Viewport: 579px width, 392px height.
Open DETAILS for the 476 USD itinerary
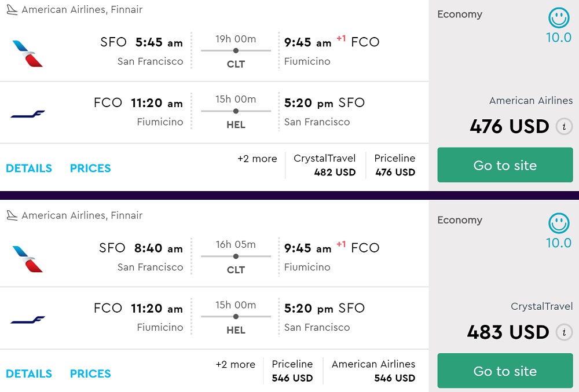29,168
